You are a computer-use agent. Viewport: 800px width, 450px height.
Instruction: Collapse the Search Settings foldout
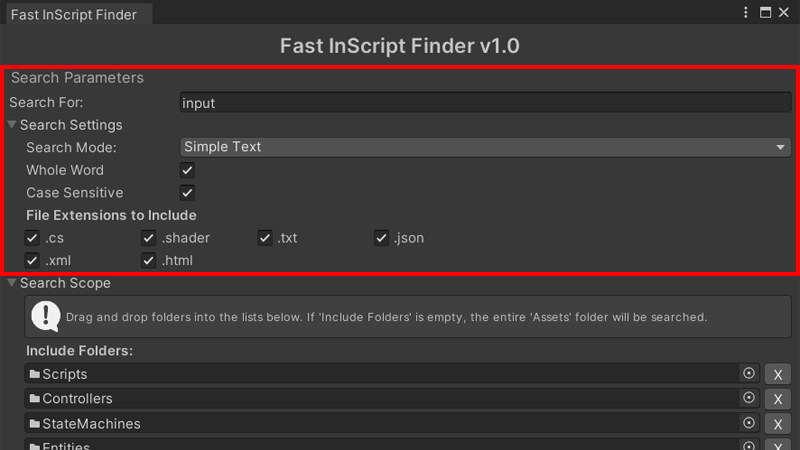point(12,125)
